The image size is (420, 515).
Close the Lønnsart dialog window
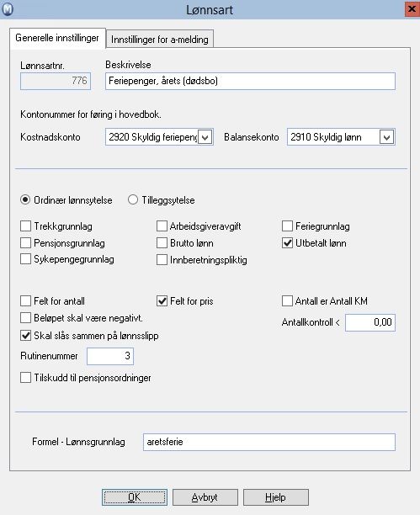click(x=412, y=9)
